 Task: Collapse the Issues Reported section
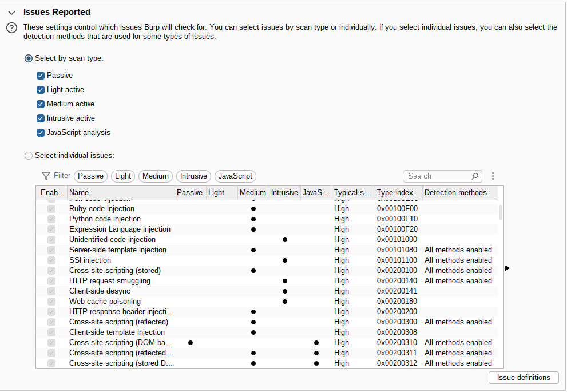[10, 11]
